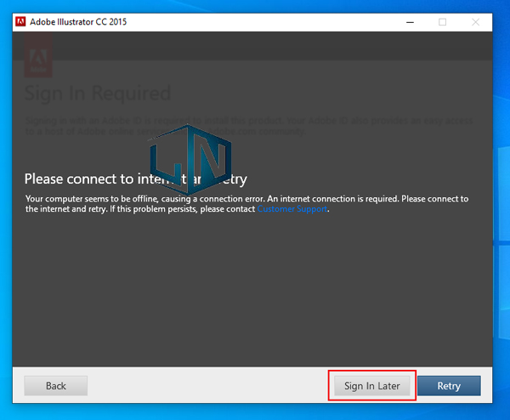Close the Adobe Illustrator CC 2015 installer

point(475,22)
